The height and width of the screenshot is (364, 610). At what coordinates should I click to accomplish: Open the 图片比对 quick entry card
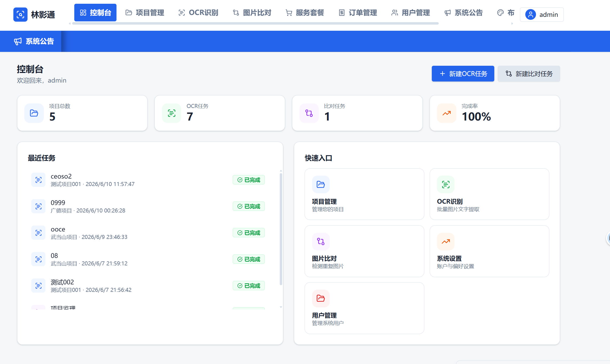(364, 251)
